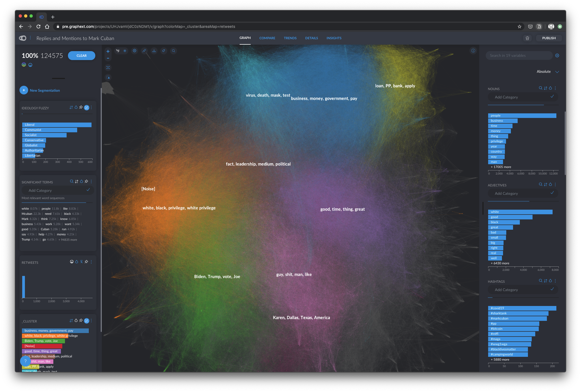Toggle the pin on Ideology Fuzzy widget

click(81, 107)
